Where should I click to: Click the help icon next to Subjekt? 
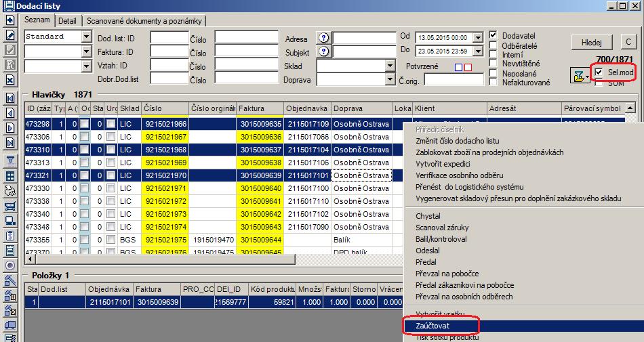tap(323, 51)
